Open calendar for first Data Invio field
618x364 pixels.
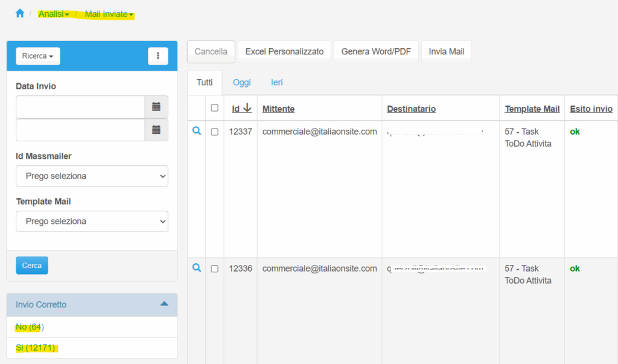[156, 107]
